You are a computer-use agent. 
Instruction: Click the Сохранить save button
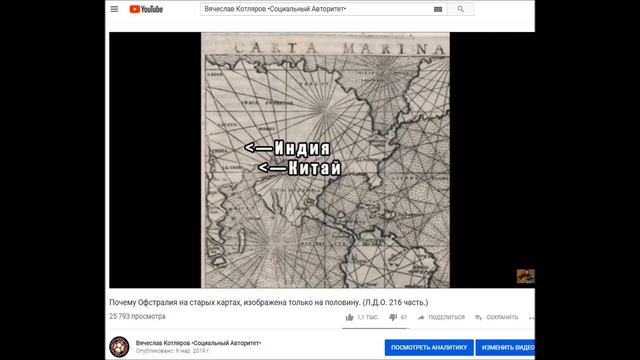click(497, 317)
